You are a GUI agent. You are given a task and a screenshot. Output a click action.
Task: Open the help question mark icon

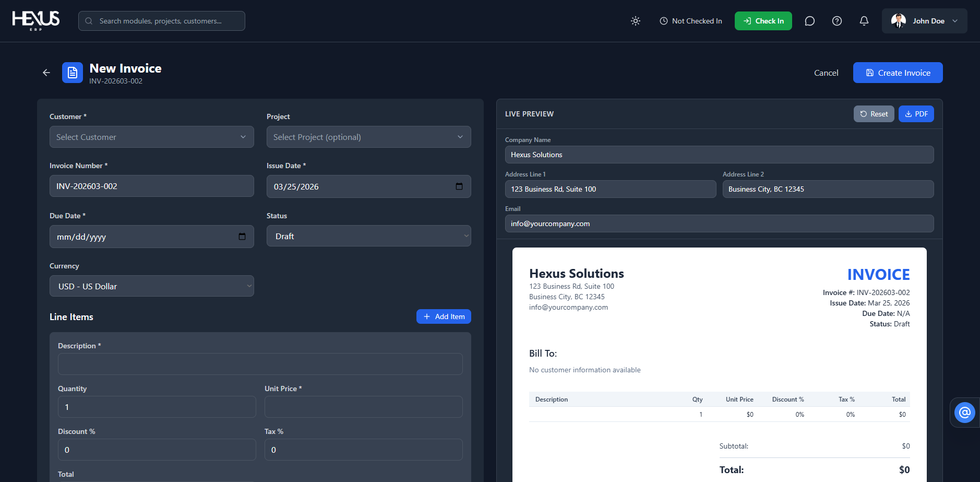[x=837, y=21]
